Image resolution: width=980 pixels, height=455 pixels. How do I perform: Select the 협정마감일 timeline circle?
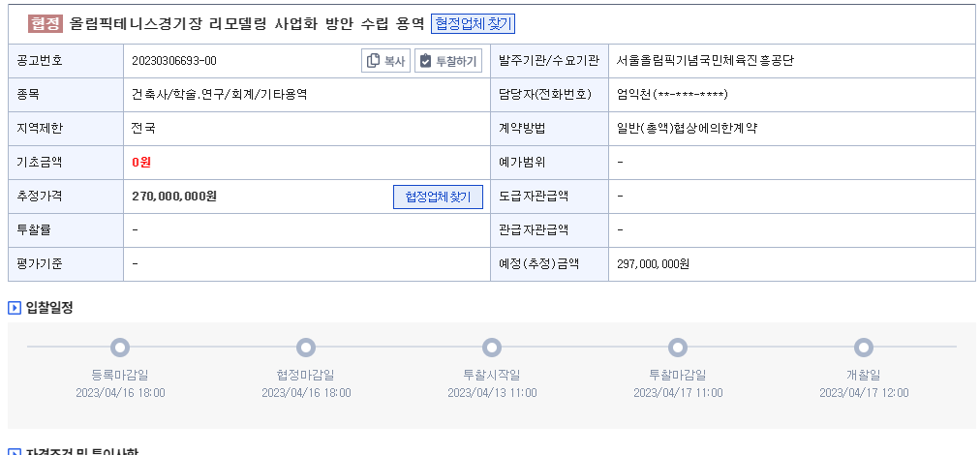306,347
